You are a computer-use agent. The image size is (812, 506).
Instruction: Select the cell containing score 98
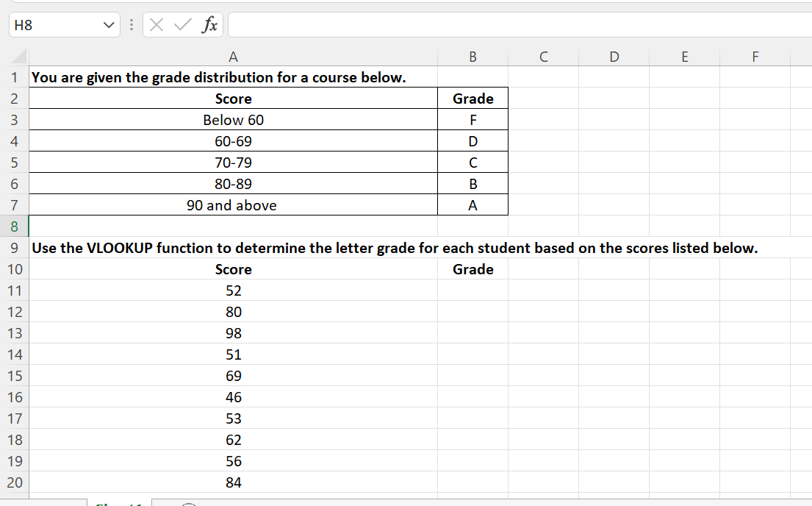click(233, 332)
